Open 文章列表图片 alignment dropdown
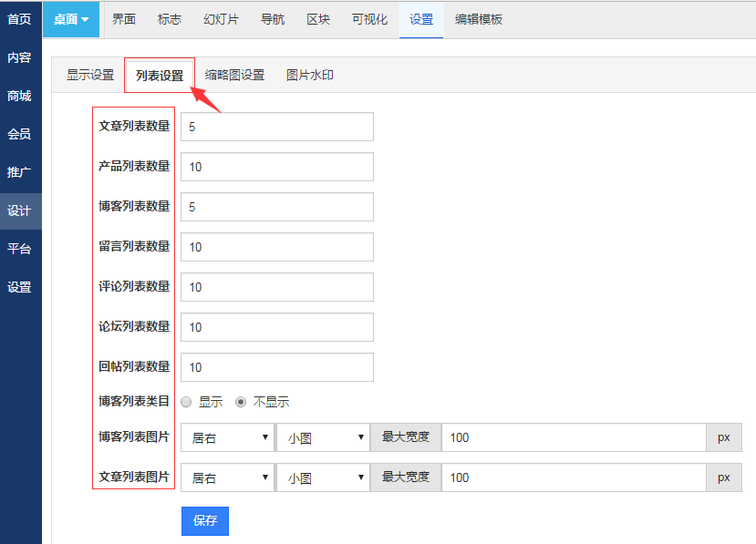This screenshot has width=756, height=544. (228, 477)
